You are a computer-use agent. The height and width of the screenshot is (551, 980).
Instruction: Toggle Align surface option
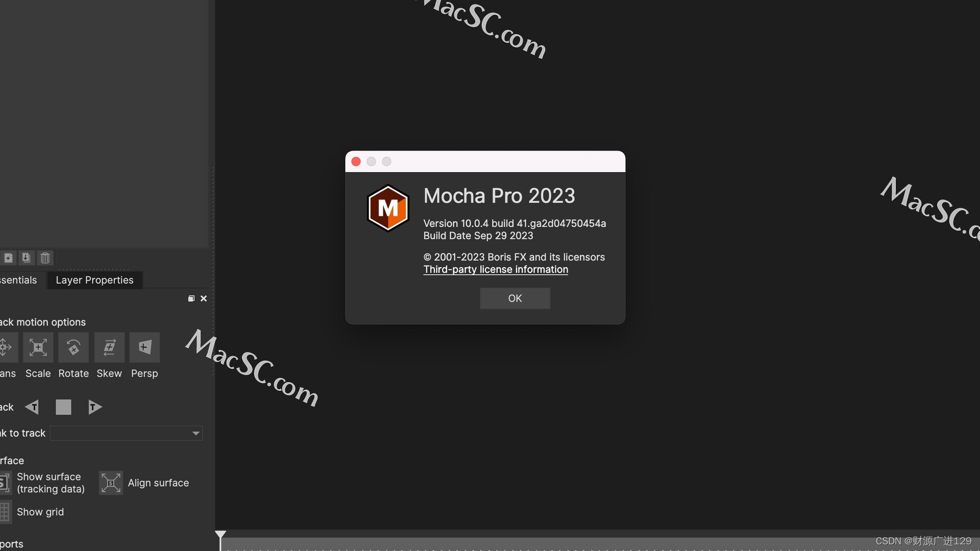[110, 482]
